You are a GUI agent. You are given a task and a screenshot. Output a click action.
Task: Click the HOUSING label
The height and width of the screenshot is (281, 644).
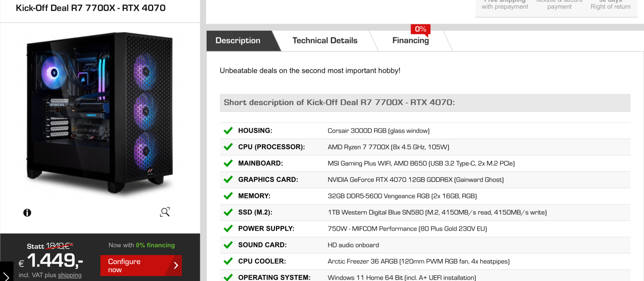(x=255, y=131)
